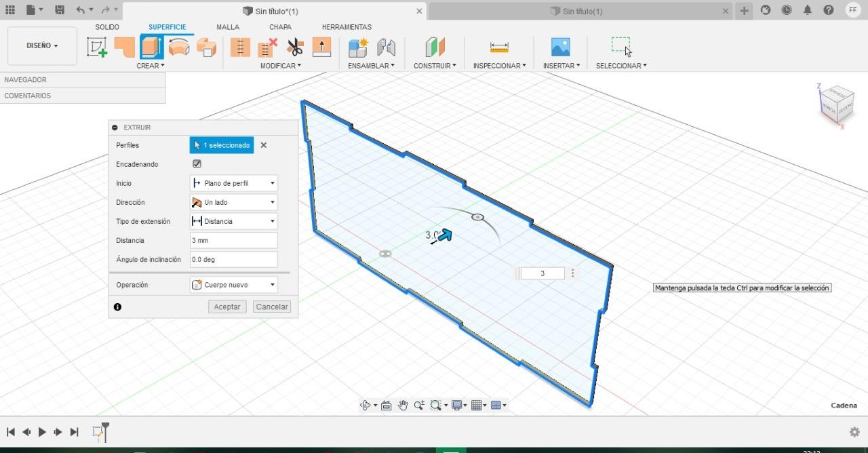Screen dimensions: 868x453
Task: Select the scissors Trim tool
Action: 295,47
